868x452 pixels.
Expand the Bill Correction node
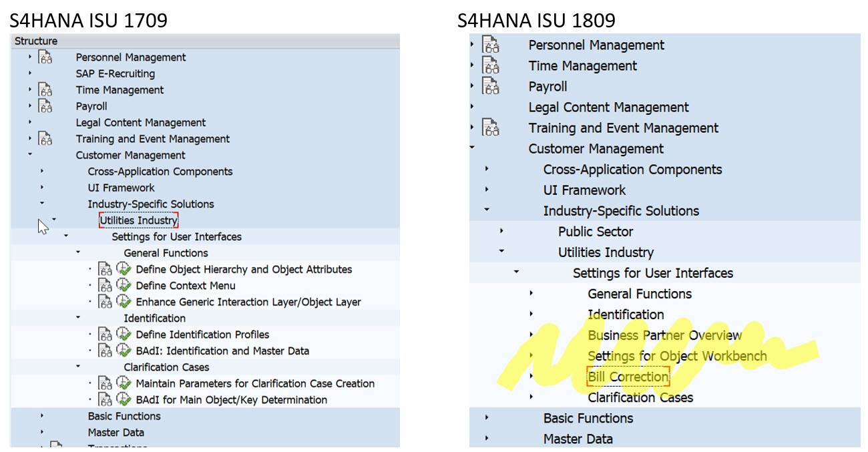531,377
